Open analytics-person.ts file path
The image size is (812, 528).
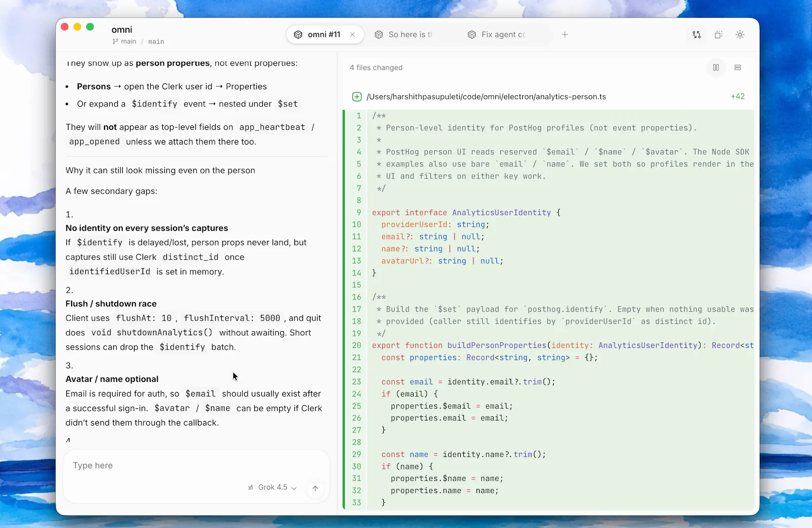pos(486,96)
